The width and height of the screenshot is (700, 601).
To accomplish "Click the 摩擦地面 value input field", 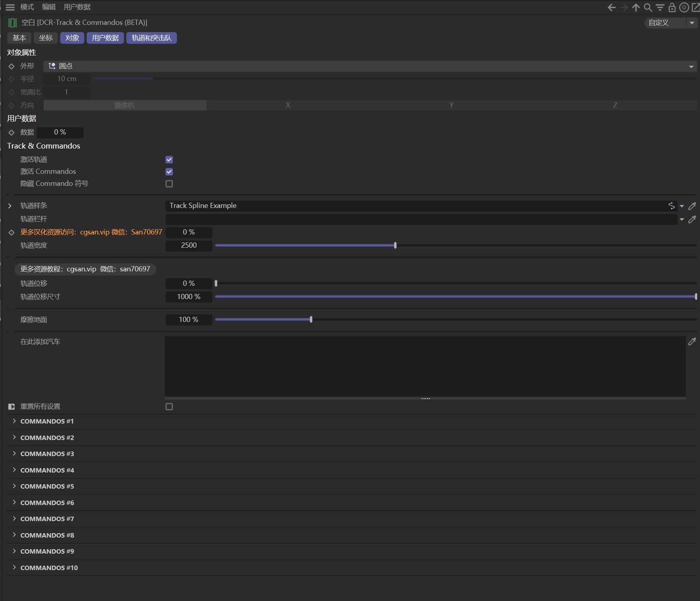I will 189,320.
